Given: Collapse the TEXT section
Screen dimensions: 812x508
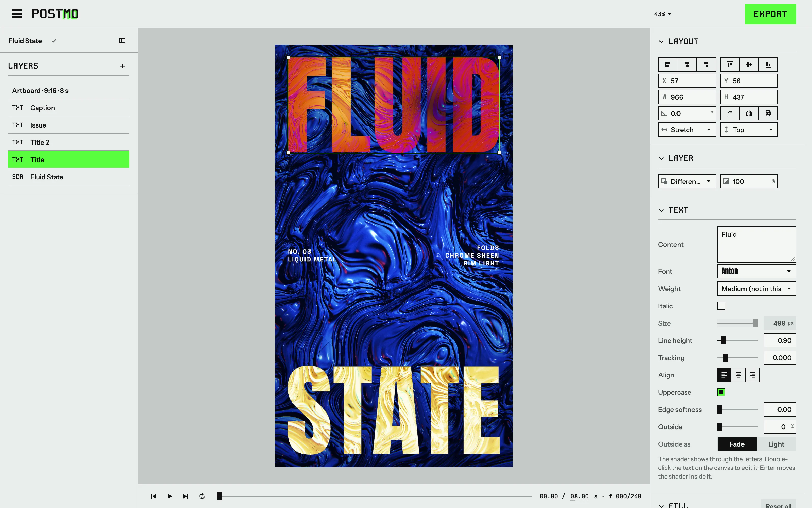Looking at the screenshot, I should (x=661, y=210).
